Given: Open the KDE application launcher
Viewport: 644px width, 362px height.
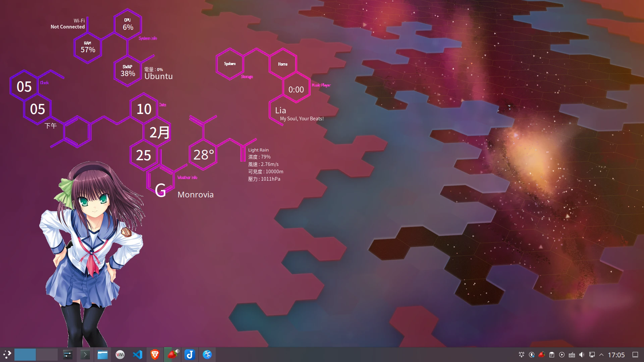Looking at the screenshot, I should click(x=7, y=355).
